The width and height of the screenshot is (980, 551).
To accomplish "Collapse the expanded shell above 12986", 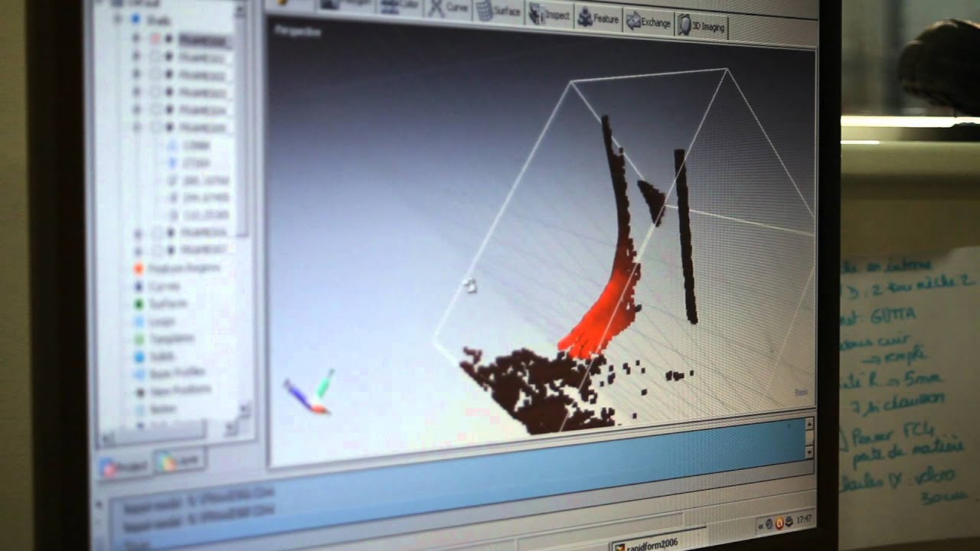I will click(136, 126).
